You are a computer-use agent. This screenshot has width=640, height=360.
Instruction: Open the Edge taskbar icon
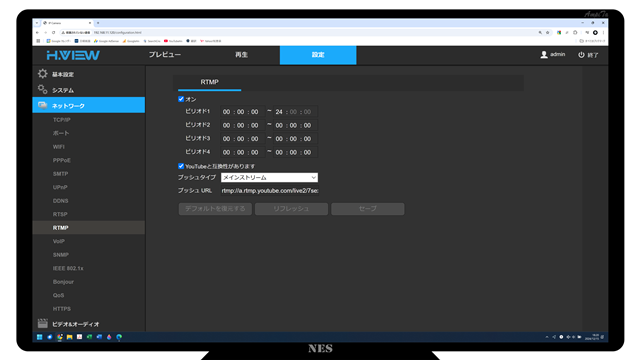click(x=119, y=337)
